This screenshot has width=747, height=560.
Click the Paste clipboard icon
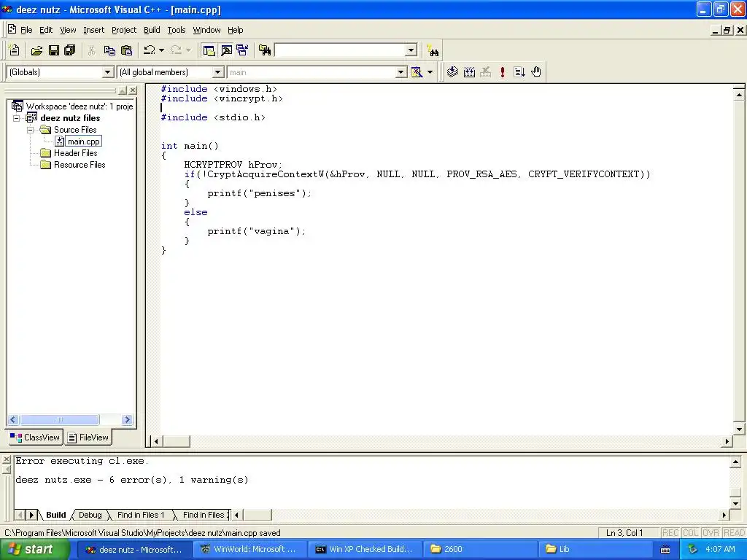[x=127, y=50]
